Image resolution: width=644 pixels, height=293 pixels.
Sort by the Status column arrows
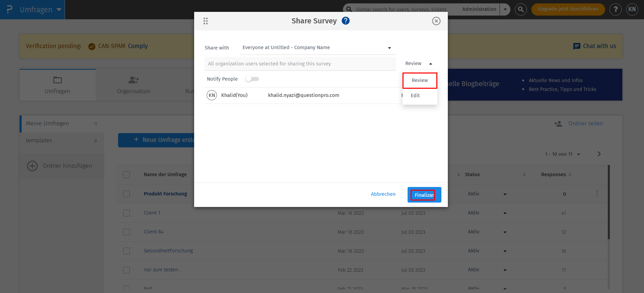tap(524, 174)
